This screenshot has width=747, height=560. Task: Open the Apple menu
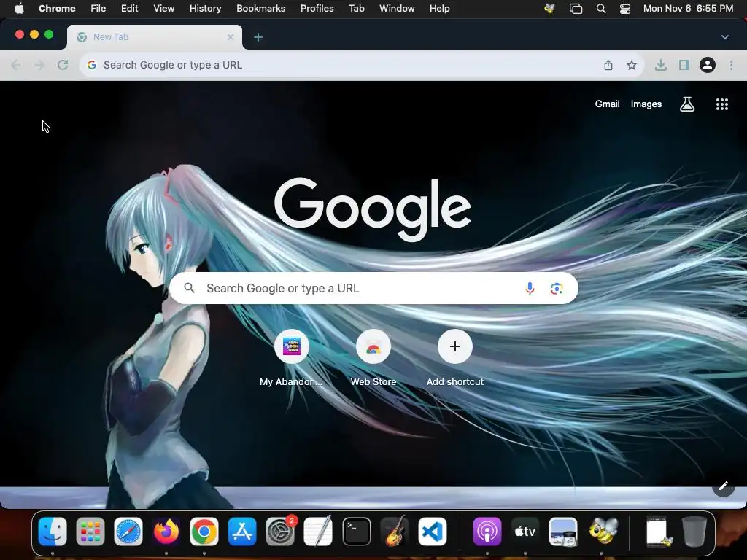coord(19,8)
